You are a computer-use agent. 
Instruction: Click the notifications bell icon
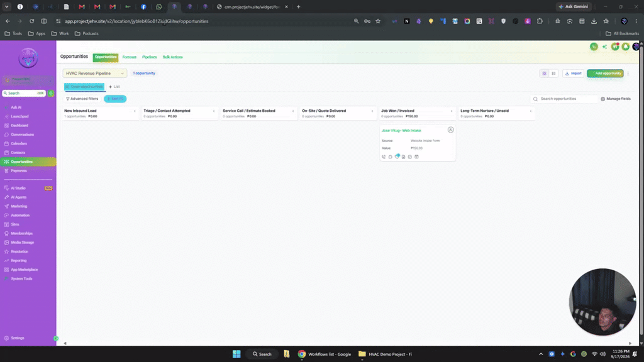coord(625,47)
